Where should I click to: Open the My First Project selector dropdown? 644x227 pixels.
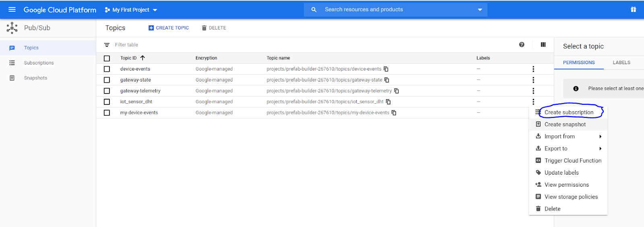[x=131, y=10]
